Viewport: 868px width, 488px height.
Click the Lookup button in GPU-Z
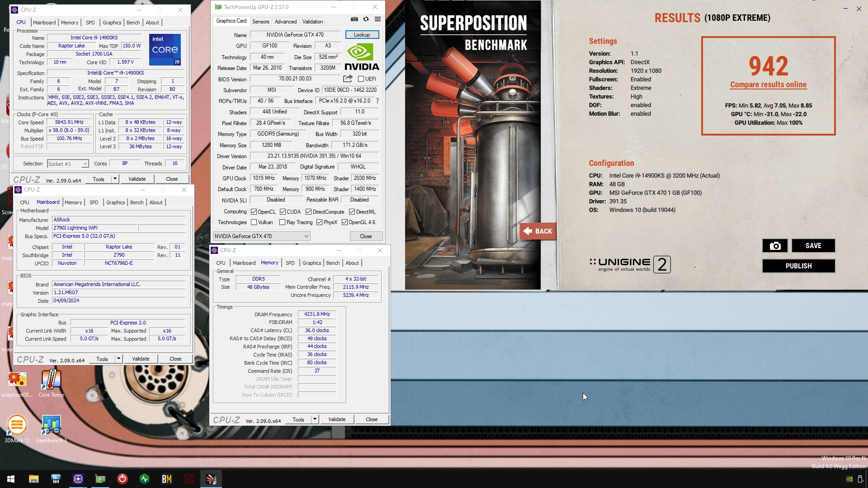point(362,35)
